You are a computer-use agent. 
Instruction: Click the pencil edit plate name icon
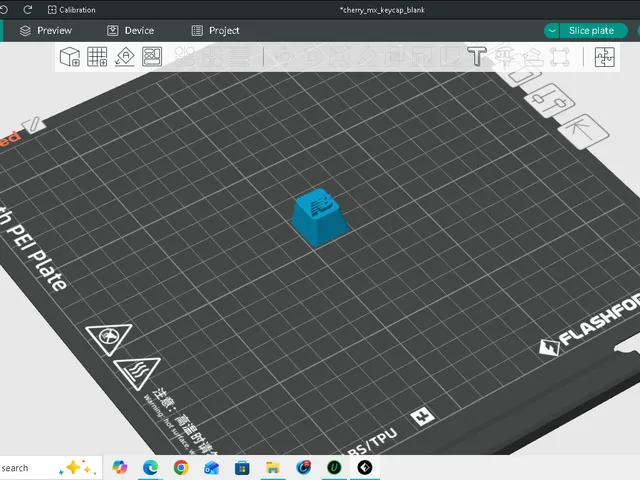pyautogui.click(x=33, y=124)
